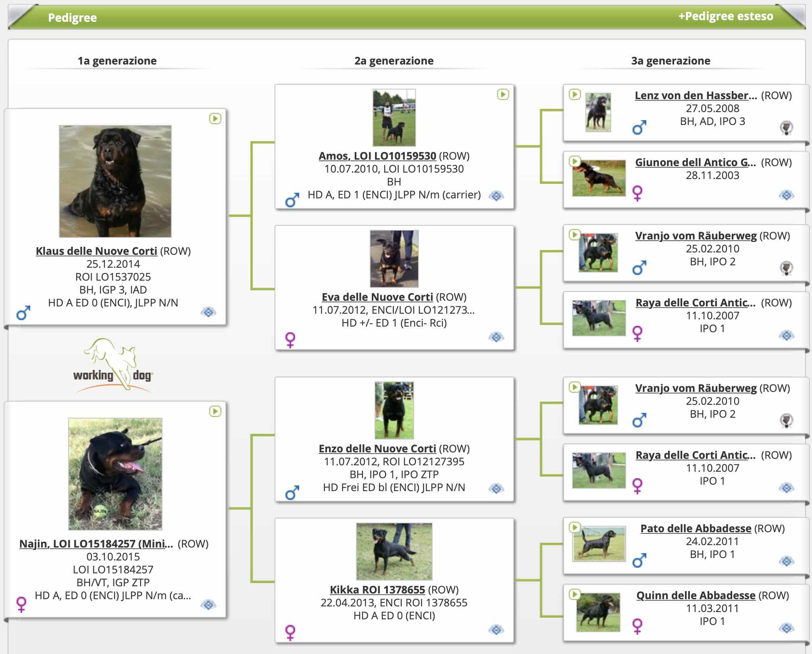Screen dimensions: 812x654
Task: Click the play icon on Klaus delle Nuove Corti card
Action: (215, 119)
